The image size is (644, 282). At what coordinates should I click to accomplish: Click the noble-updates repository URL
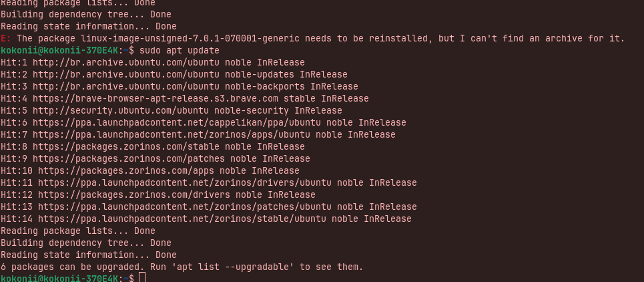126,74
